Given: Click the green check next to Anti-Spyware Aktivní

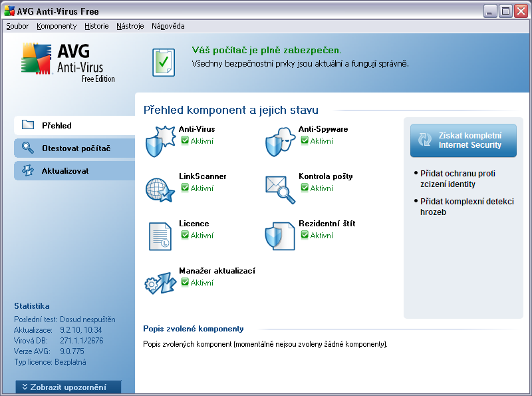Looking at the screenshot, I should click(x=305, y=140).
